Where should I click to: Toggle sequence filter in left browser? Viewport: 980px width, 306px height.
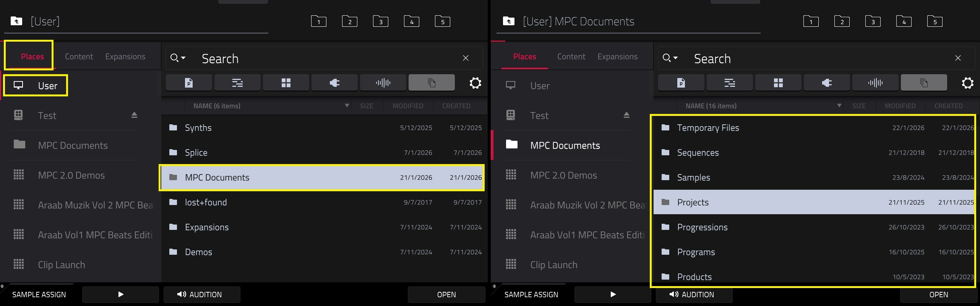(237, 83)
